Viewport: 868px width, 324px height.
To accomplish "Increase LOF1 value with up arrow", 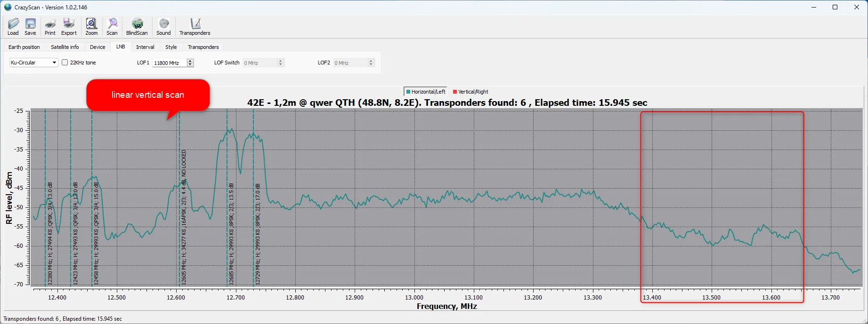I will tap(190, 61).
